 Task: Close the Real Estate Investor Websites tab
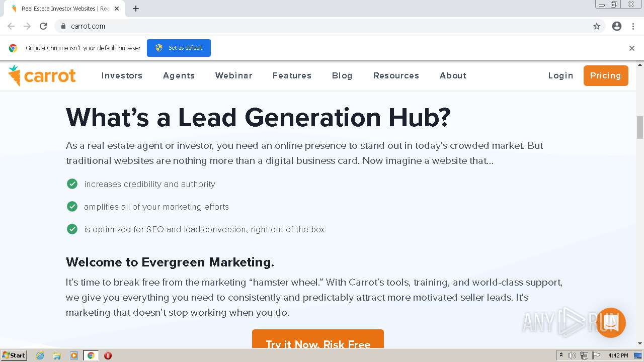pyautogui.click(x=117, y=9)
